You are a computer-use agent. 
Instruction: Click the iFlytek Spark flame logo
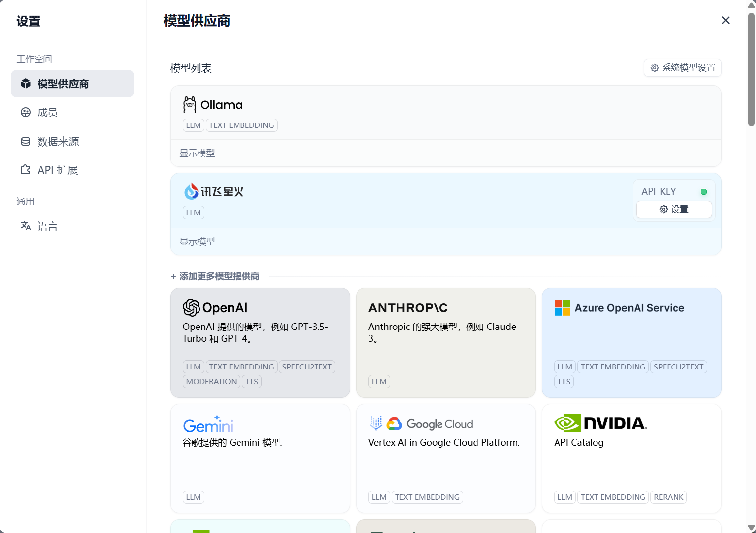pyautogui.click(x=191, y=191)
